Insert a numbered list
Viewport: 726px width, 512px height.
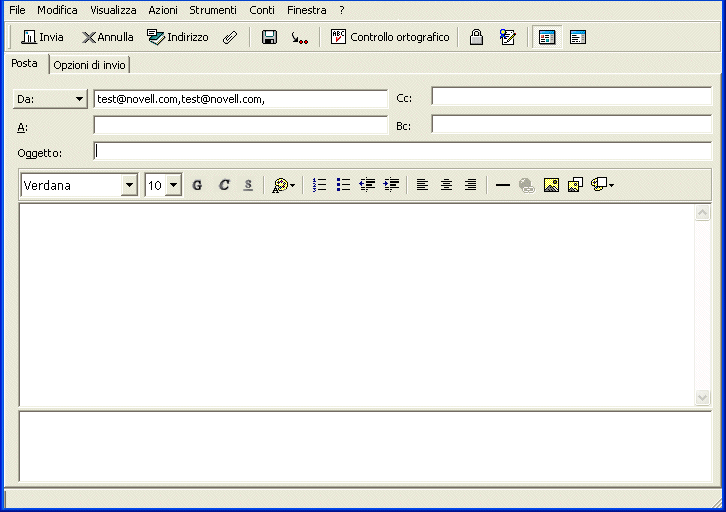319,185
